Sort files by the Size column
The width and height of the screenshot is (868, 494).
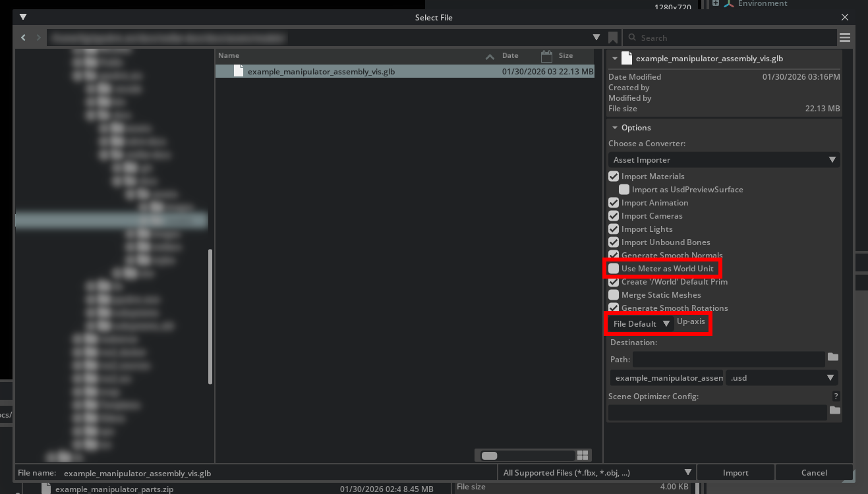click(565, 56)
